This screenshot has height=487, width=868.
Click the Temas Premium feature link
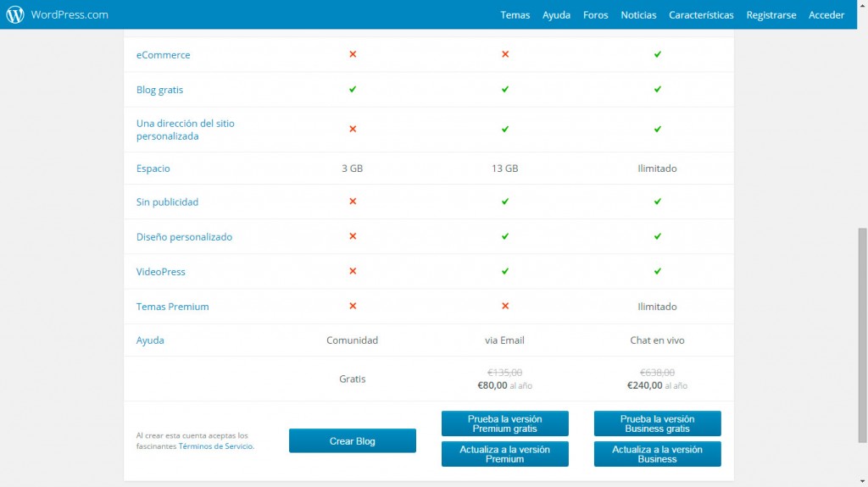click(173, 307)
